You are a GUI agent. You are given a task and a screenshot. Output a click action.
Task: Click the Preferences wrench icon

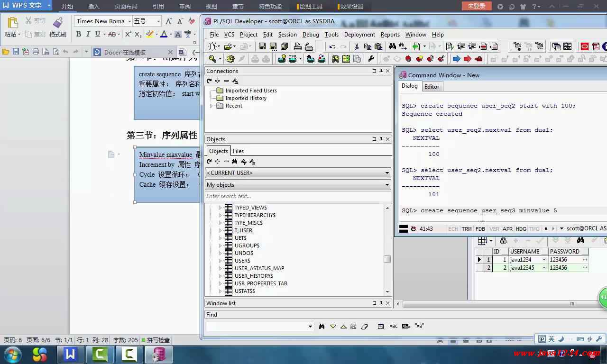[371, 59]
